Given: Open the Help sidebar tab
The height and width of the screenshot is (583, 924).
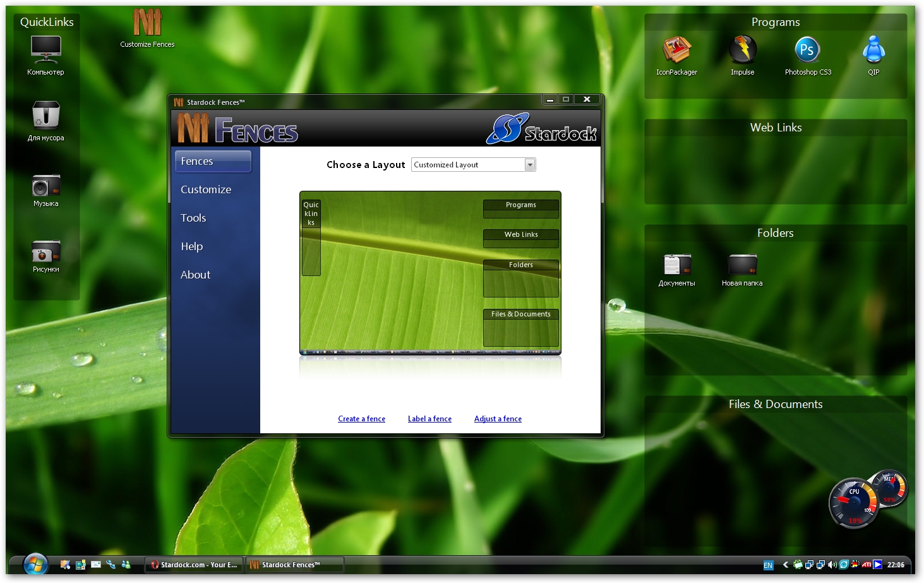Looking at the screenshot, I should 191,246.
